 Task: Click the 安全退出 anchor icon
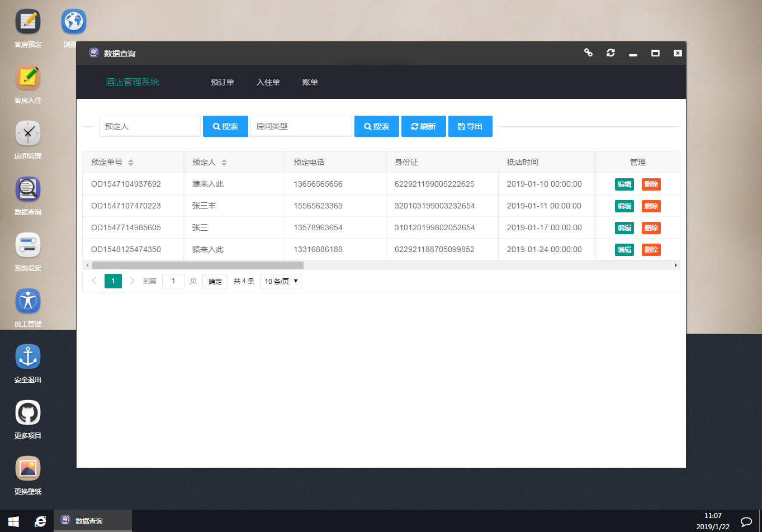[28, 358]
